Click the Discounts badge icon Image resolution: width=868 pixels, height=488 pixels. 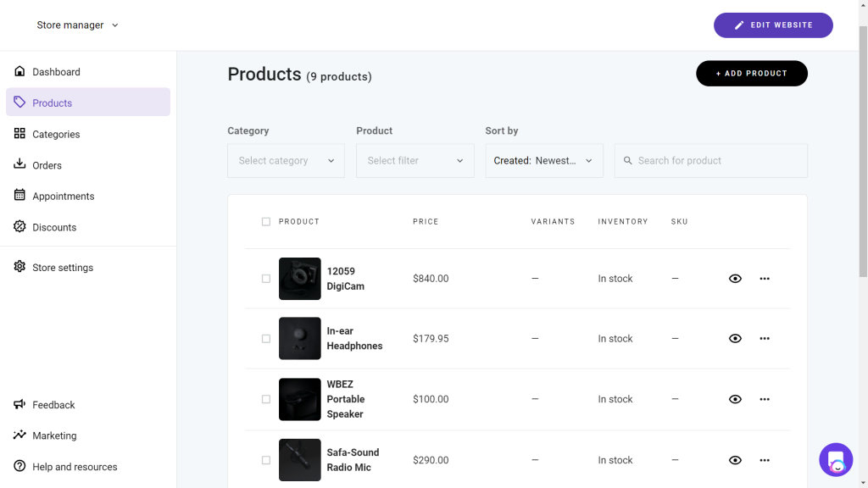19,227
